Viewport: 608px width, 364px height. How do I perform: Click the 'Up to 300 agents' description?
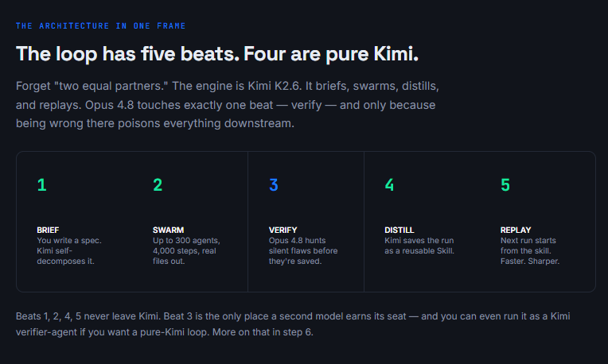(186, 251)
